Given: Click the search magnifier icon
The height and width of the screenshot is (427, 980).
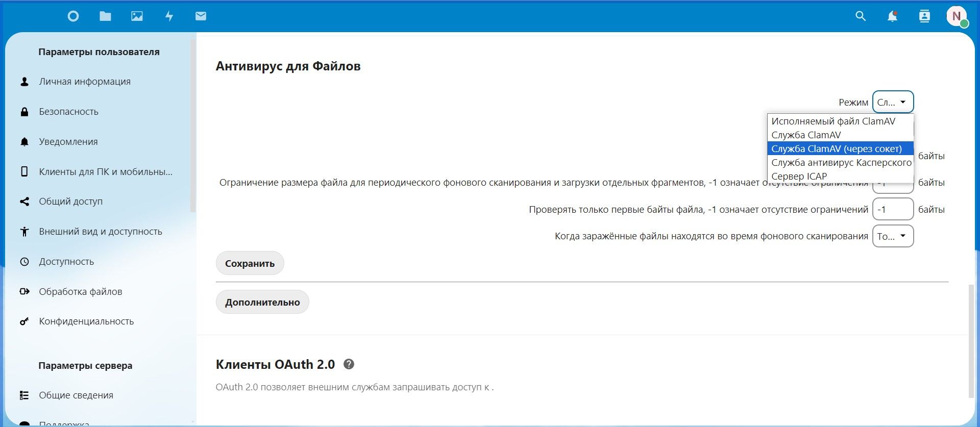Looking at the screenshot, I should coord(861,16).
